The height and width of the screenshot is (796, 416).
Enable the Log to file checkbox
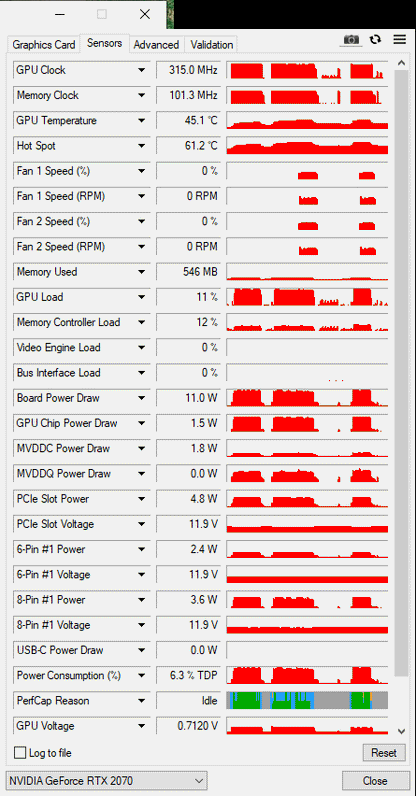coord(20,753)
